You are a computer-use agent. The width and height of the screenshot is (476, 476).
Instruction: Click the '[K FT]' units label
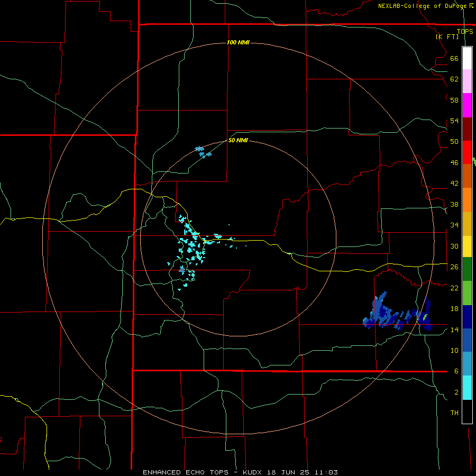coord(447,36)
